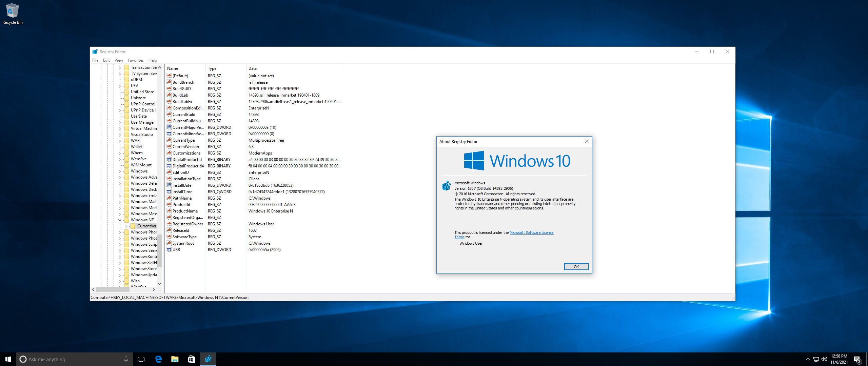This screenshot has height=366, width=868.
Task: Collapse the Windows NT tree node
Action: click(x=120, y=220)
